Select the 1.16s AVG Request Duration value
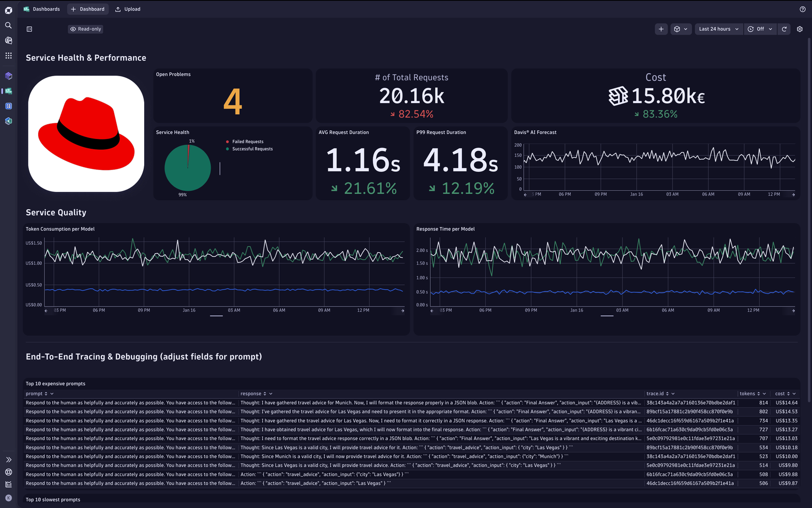The height and width of the screenshot is (508, 812). (363, 160)
